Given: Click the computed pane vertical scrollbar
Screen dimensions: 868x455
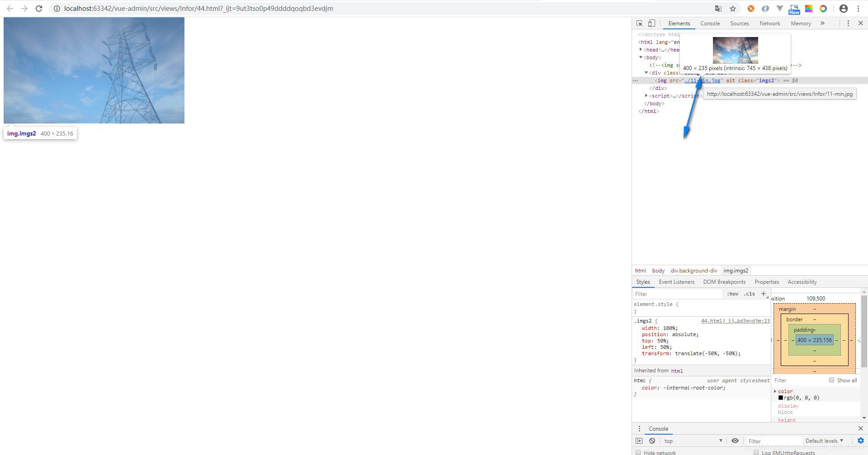Looking at the screenshot, I should point(864,330).
